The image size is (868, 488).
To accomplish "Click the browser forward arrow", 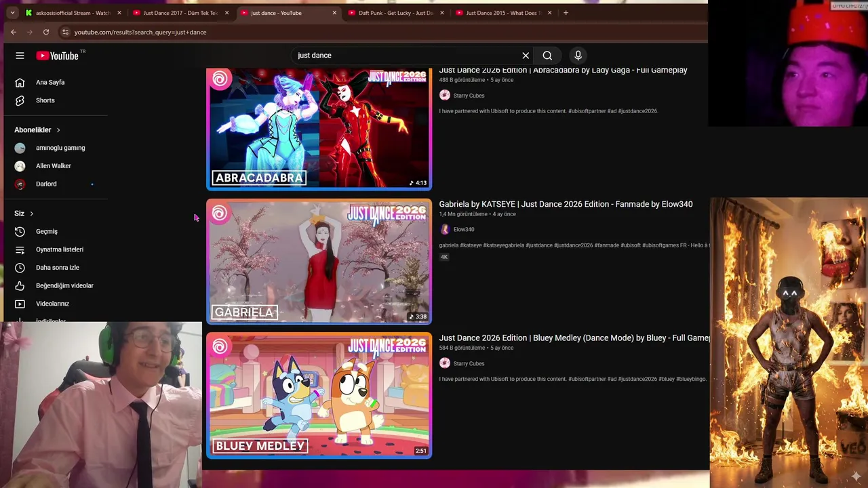I will (30, 32).
